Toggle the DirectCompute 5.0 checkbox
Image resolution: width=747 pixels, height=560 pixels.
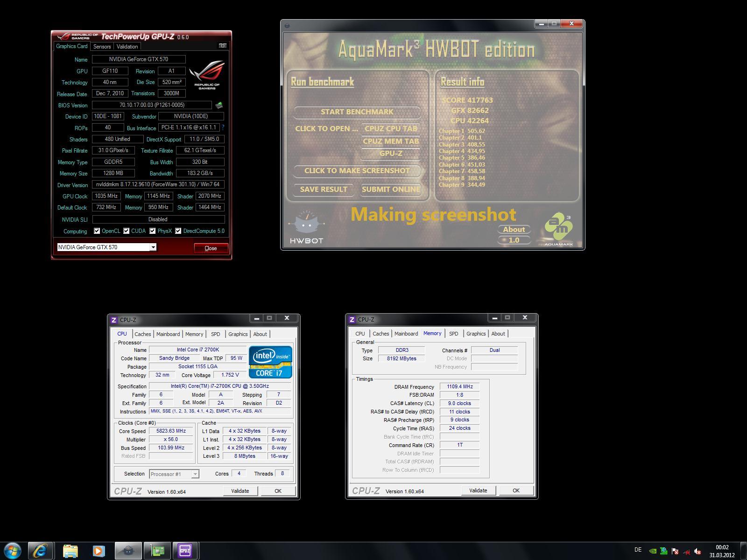[178, 231]
